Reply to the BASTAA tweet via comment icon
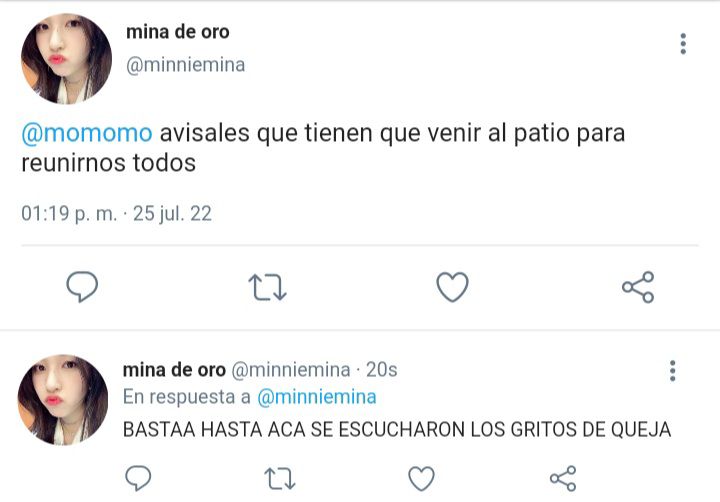Viewport: 720px width, 502px height. [x=138, y=478]
